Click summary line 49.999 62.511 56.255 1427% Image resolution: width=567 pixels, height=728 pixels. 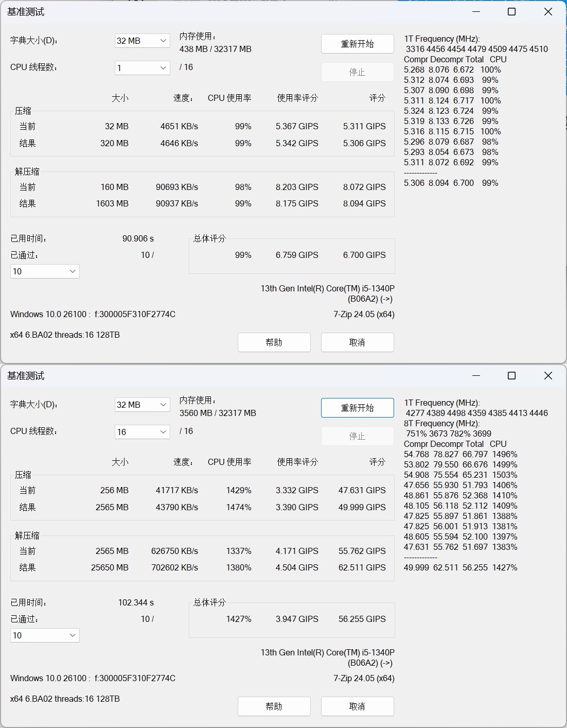pyautogui.click(x=460, y=567)
